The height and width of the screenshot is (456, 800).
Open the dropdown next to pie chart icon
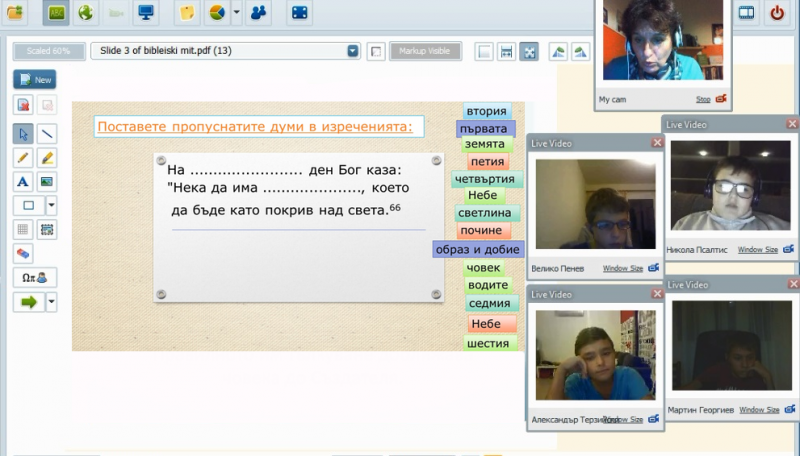click(236, 13)
